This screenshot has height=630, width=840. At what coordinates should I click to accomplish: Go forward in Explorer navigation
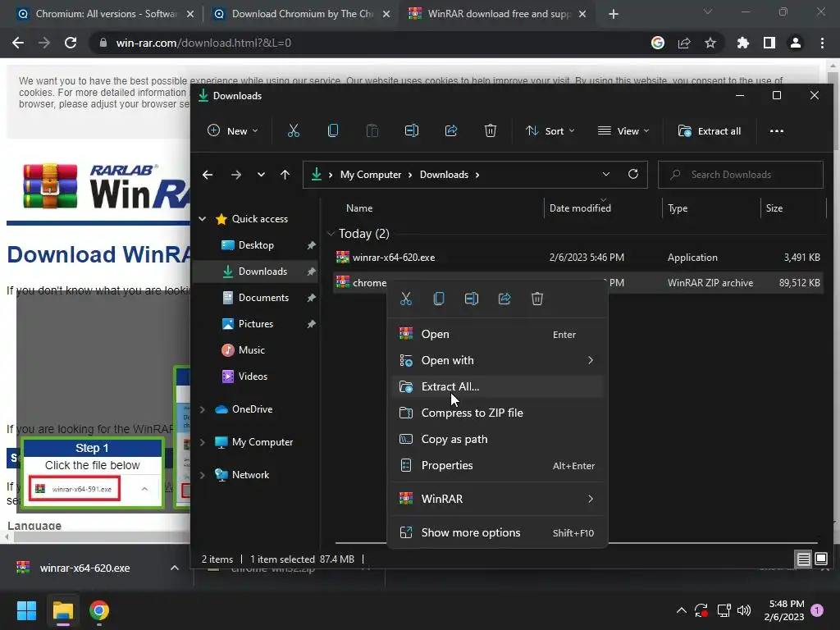235,175
